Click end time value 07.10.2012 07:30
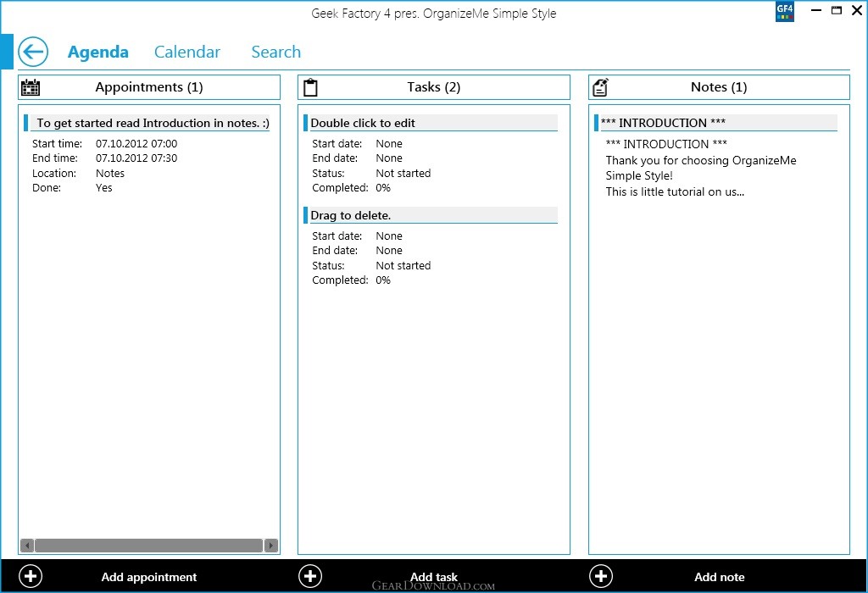The image size is (868, 593). coord(136,158)
